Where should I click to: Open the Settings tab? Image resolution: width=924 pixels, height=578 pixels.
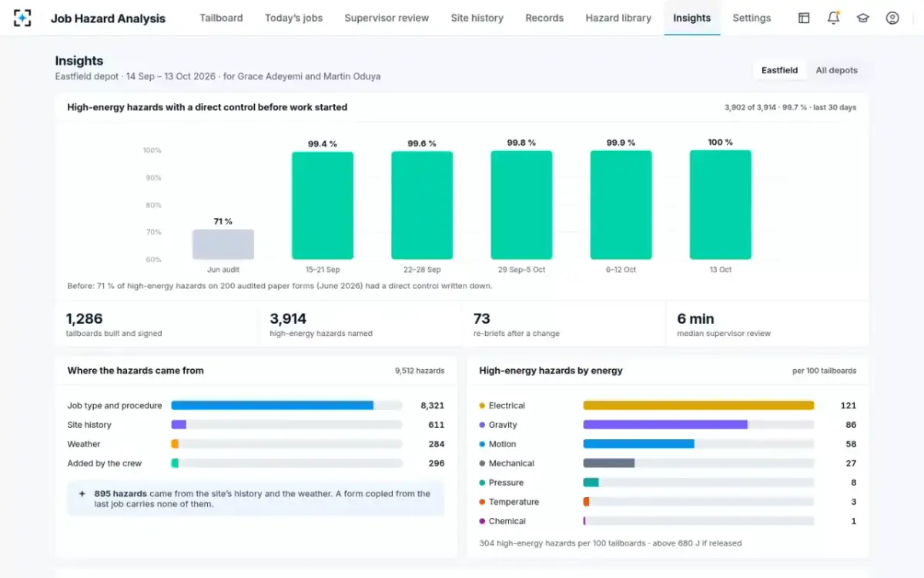click(x=752, y=18)
